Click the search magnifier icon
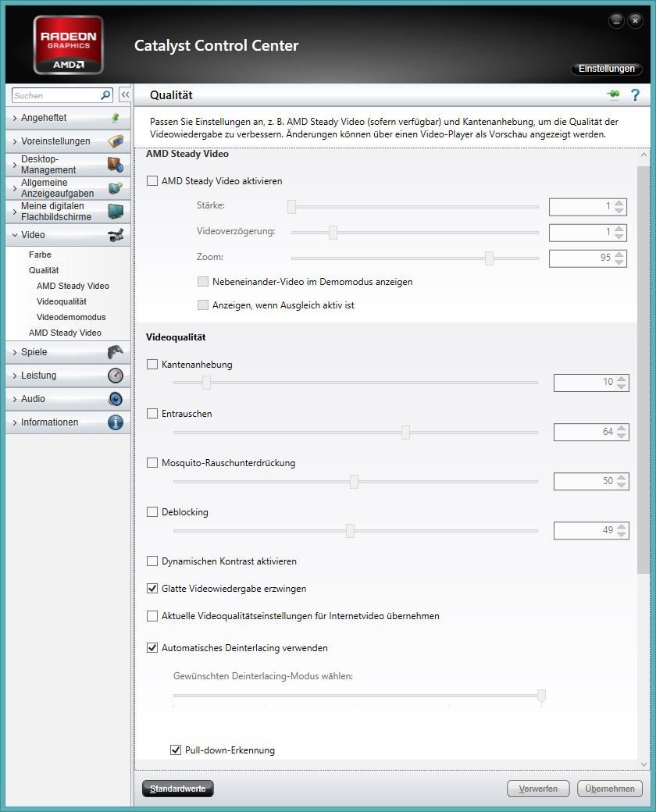The width and height of the screenshot is (656, 812). 105,95
